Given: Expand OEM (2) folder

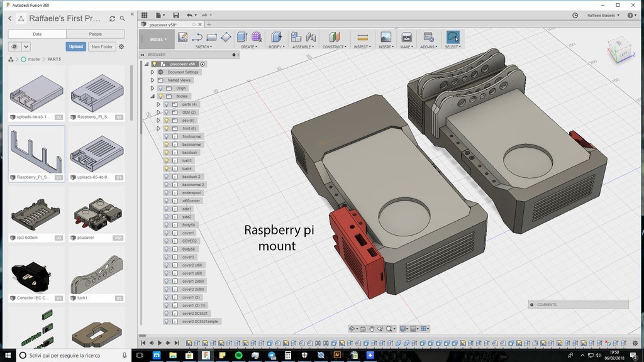Looking at the screenshot, I should 158,112.
